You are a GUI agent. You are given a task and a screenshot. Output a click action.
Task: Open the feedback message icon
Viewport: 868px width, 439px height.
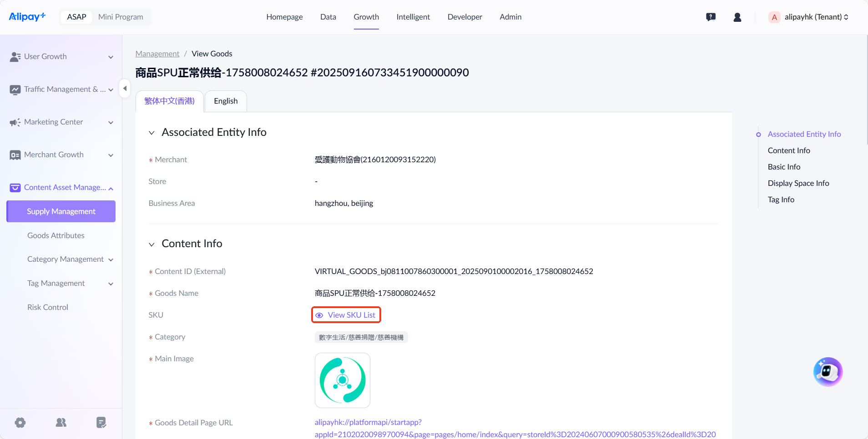click(x=711, y=17)
